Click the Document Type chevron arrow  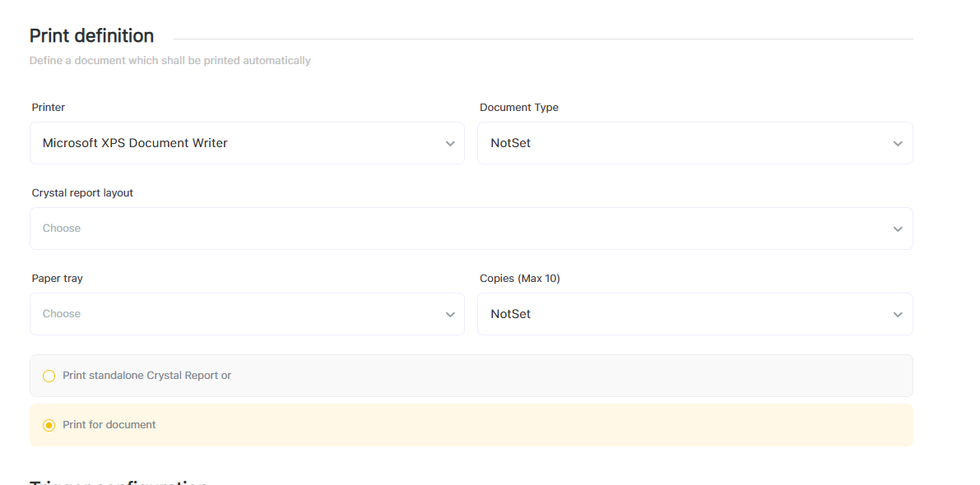[x=898, y=144]
